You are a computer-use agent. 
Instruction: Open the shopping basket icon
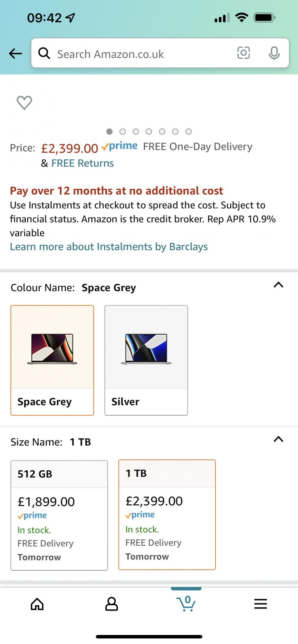tap(186, 604)
